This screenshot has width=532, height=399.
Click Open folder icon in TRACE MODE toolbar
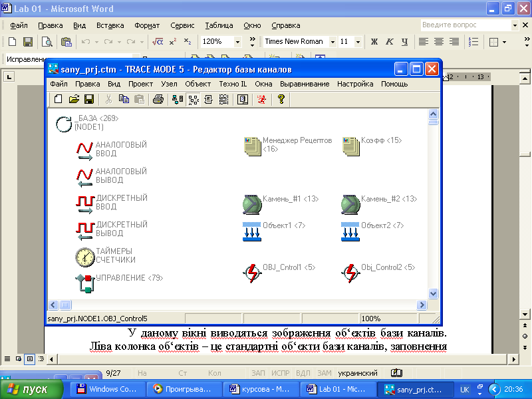[x=74, y=99]
